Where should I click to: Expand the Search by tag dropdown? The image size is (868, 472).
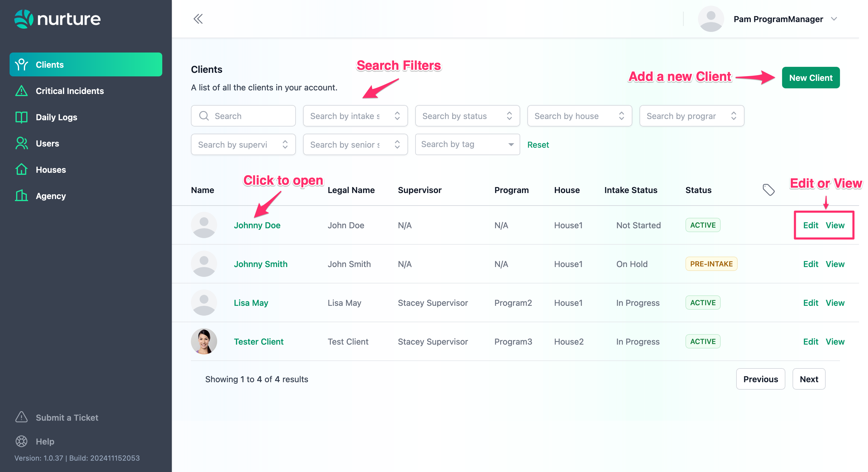467,144
